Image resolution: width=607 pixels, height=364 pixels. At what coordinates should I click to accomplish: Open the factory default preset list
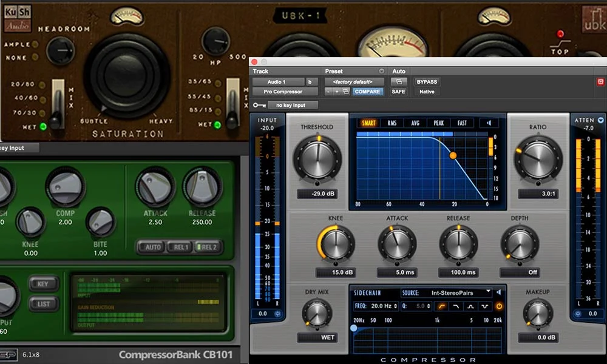[x=354, y=82]
